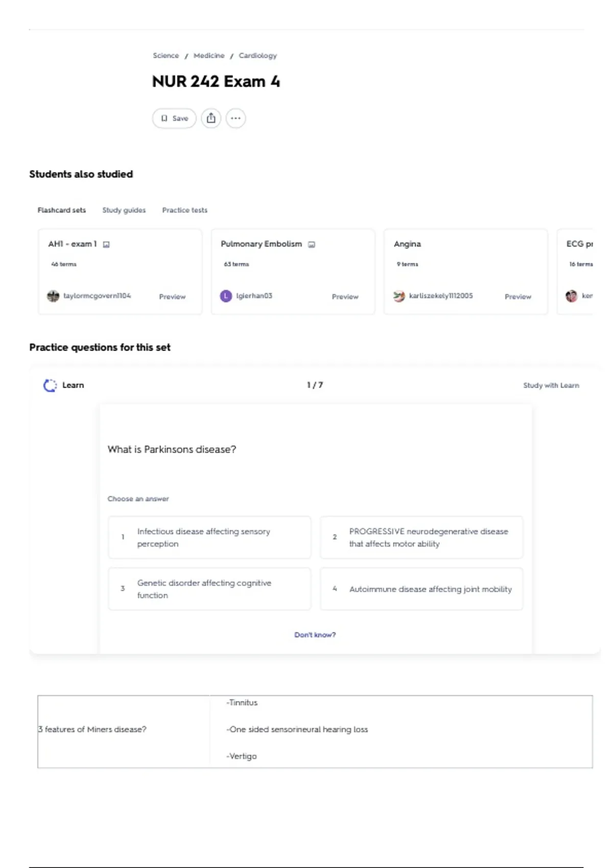Click the Don't know? link
Screen dimensions: 613x868
(315, 635)
